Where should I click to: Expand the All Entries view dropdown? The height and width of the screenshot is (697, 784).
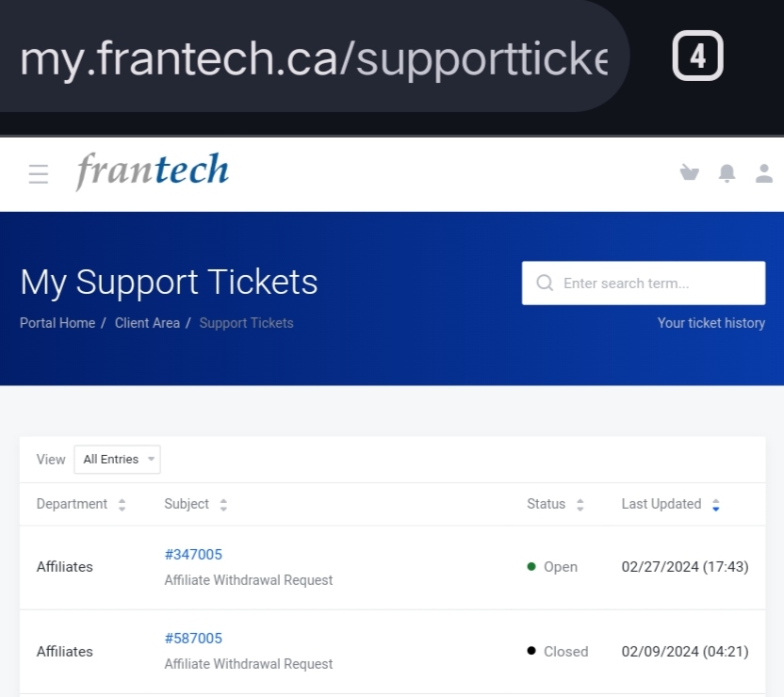pyautogui.click(x=118, y=460)
